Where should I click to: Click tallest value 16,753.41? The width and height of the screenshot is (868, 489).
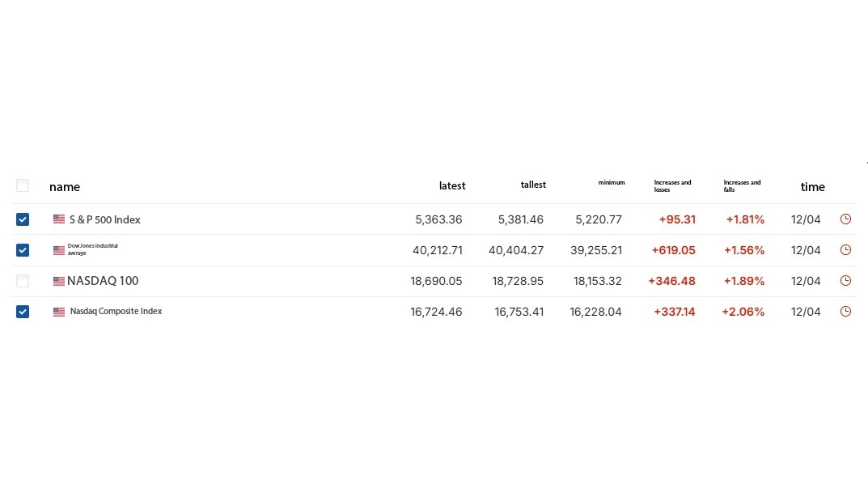519,313
